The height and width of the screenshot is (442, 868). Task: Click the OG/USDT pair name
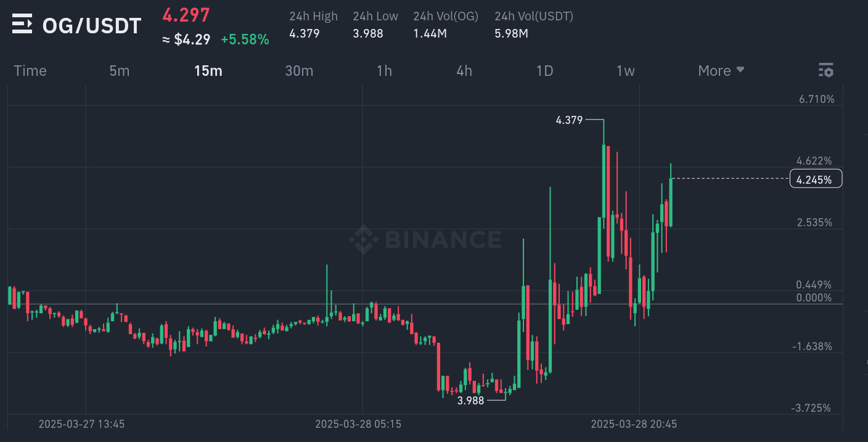(x=91, y=25)
